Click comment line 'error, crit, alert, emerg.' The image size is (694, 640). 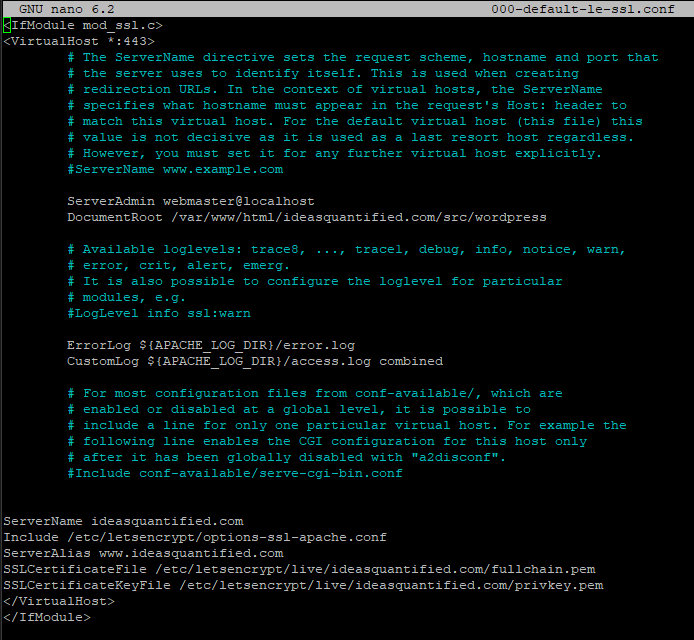point(179,265)
